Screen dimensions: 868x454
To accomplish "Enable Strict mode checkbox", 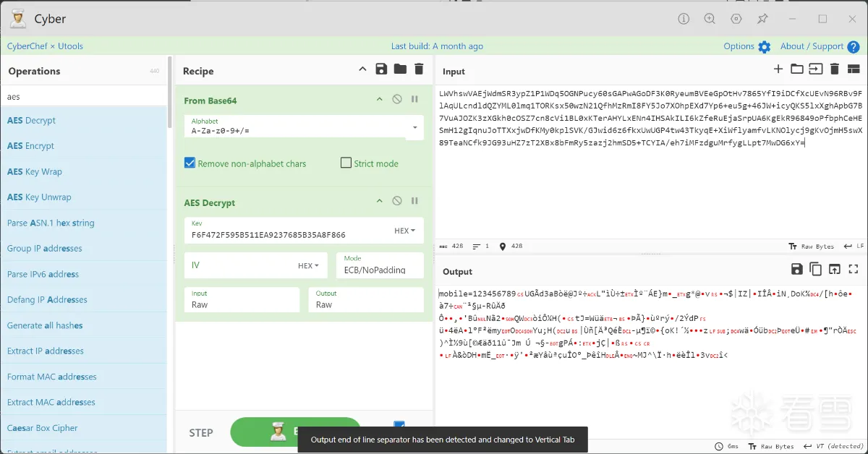I will 346,163.
